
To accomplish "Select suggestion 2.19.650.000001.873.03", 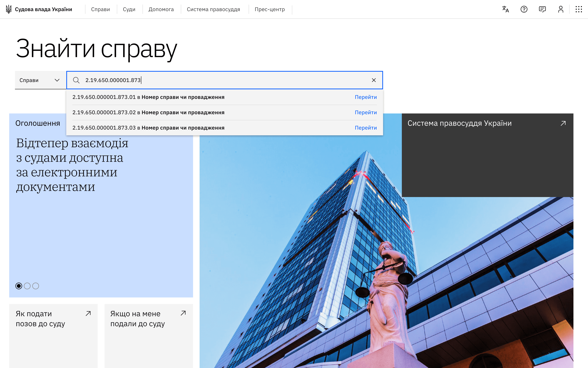I will [148, 128].
